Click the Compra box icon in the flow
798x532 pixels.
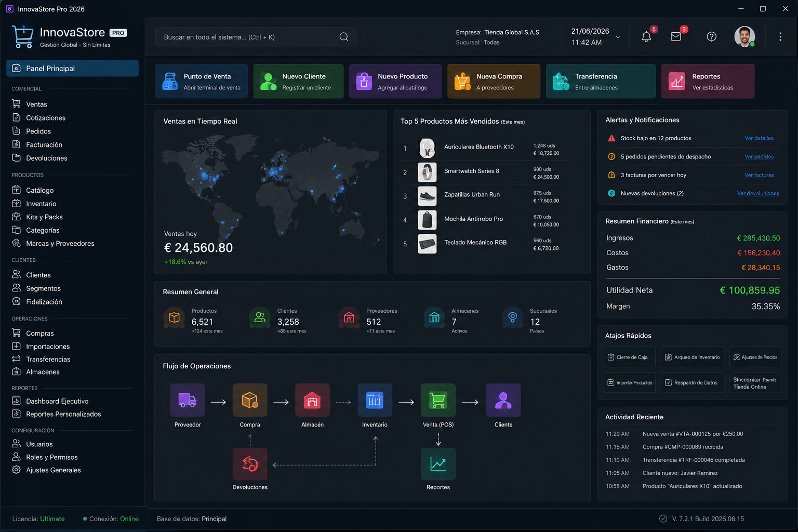pos(250,400)
